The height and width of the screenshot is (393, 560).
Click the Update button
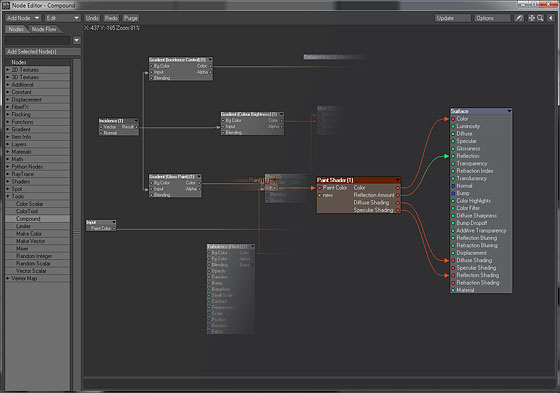click(x=453, y=18)
